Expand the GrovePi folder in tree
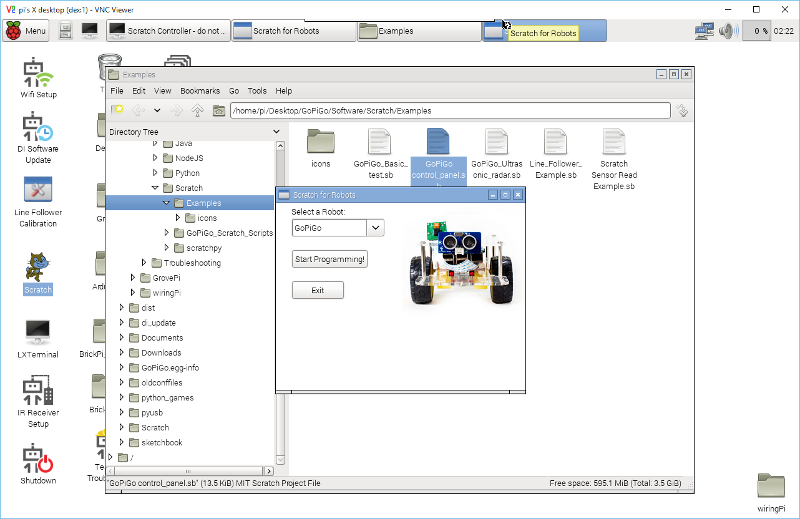Screen dimensions: 800x519 (133, 278)
